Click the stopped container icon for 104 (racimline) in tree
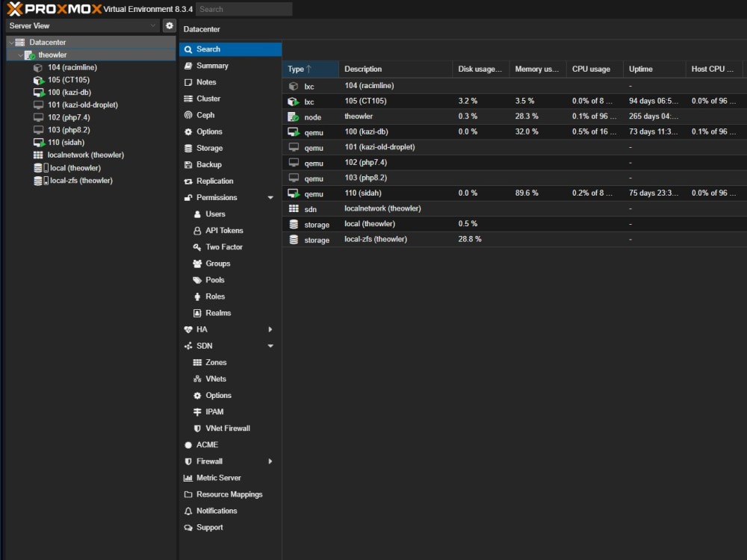 pyautogui.click(x=38, y=68)
